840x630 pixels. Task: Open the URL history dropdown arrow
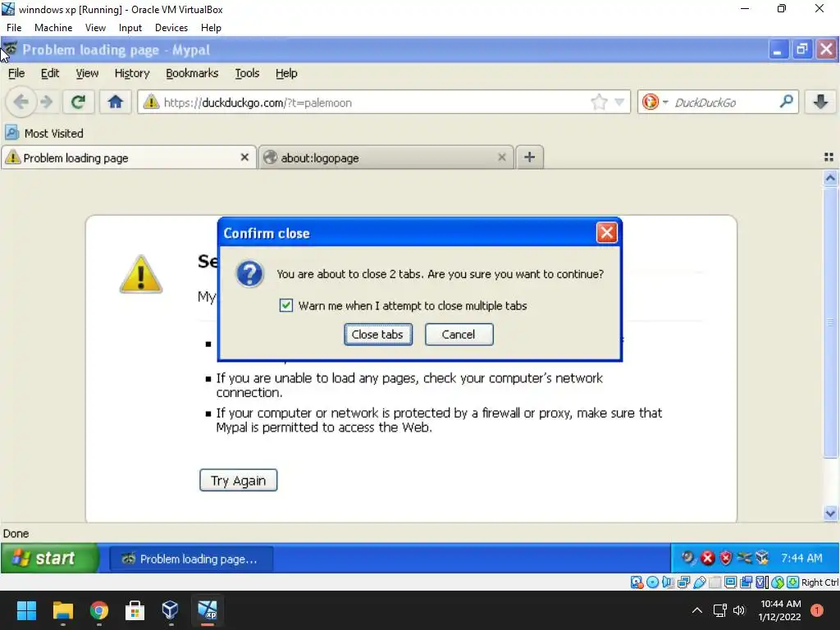coord(619,102)
